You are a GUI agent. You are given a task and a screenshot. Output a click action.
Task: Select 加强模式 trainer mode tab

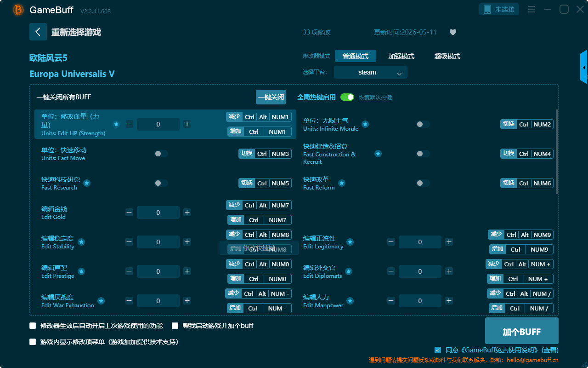[x=401, y=56]
